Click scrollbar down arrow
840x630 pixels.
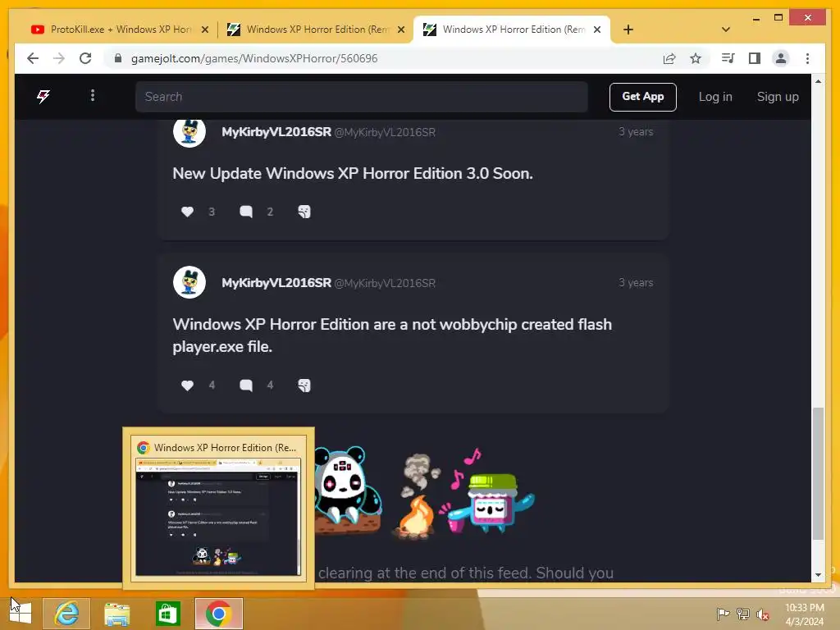coord(818,575)
